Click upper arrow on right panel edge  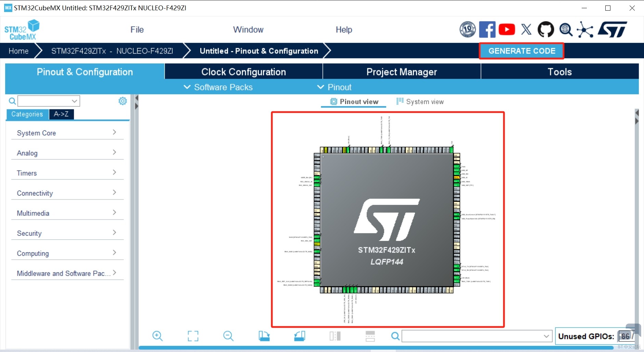click(x=637, y=113)
